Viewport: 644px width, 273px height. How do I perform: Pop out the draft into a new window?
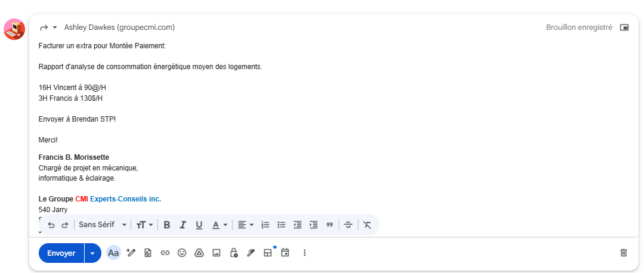[x=624, y=27]
